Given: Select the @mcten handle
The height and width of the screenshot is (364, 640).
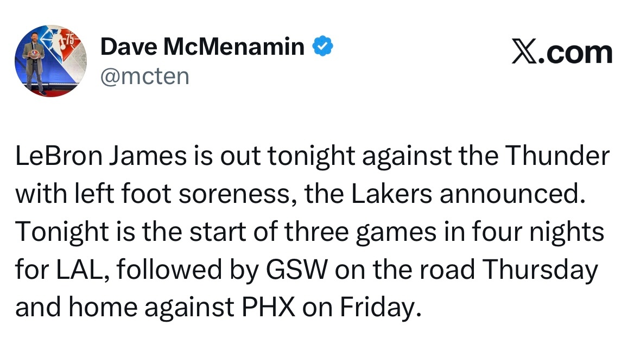Looking at the screenshot, I should [145, 76].
